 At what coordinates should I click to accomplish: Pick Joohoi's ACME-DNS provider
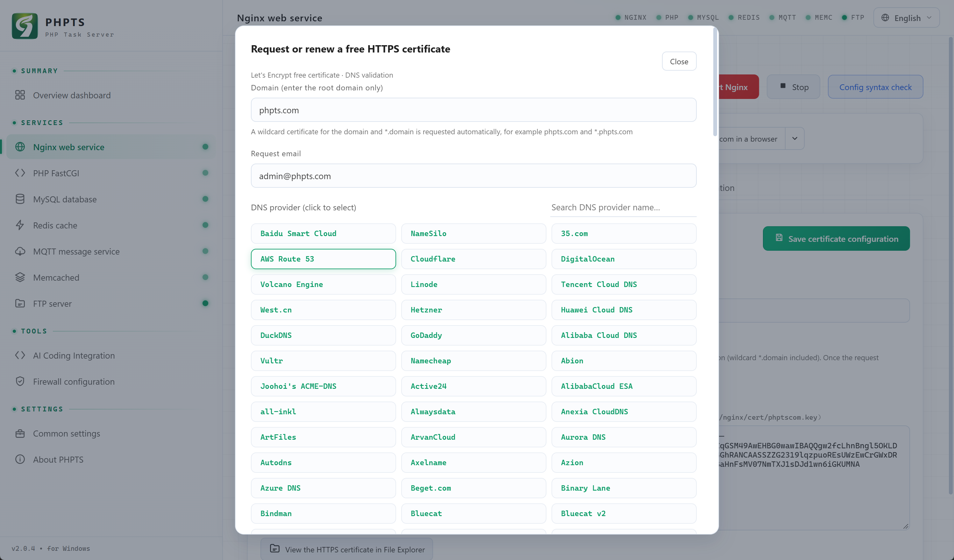click(x=323, y=386)
